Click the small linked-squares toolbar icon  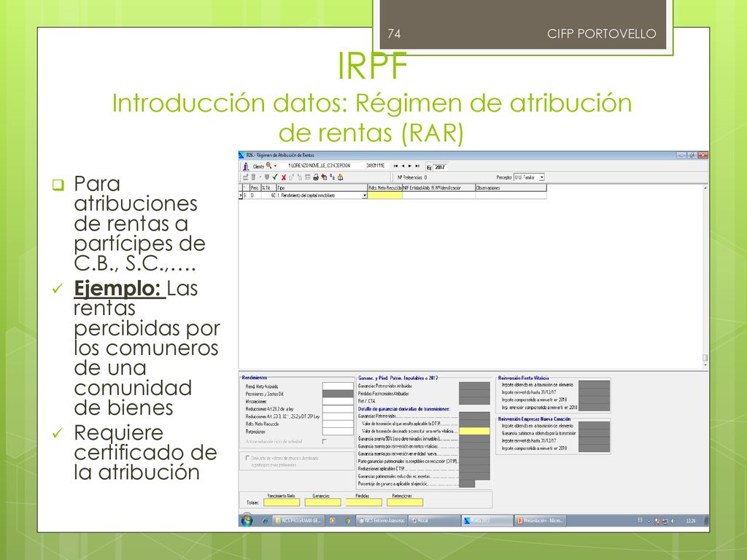pos(332,177)
